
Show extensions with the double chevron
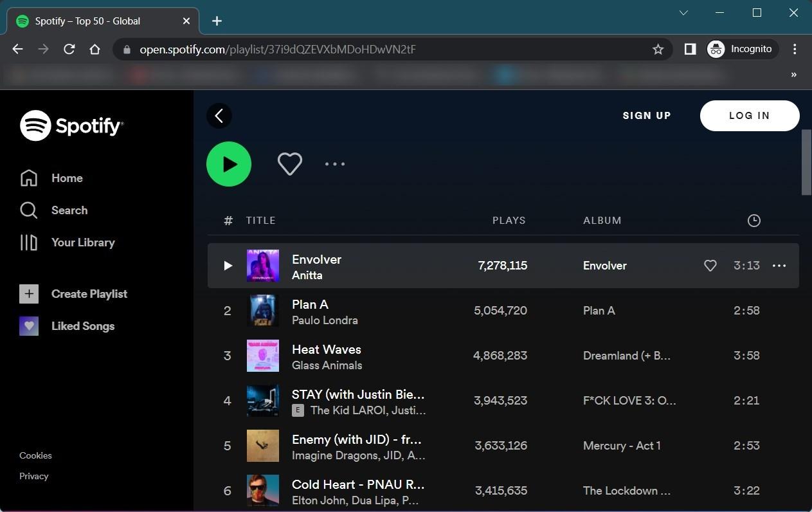pos(793,74)
